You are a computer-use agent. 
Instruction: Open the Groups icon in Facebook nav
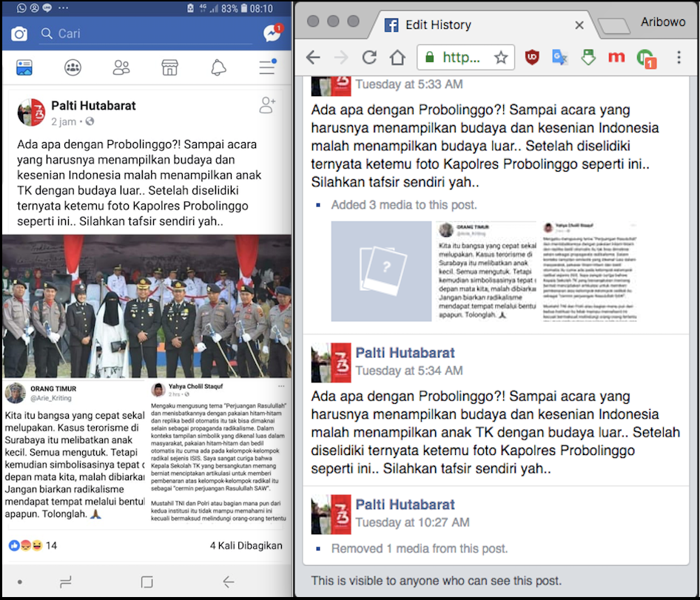tap(73, 68)
